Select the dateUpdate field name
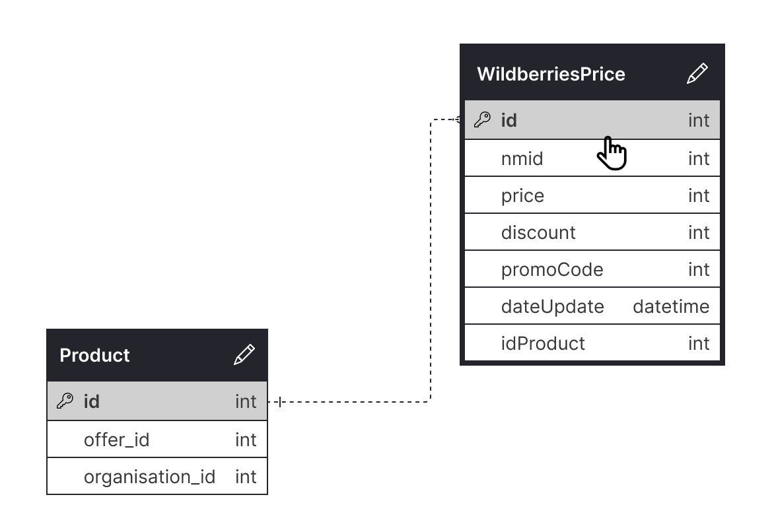 [x=552, y=306]
